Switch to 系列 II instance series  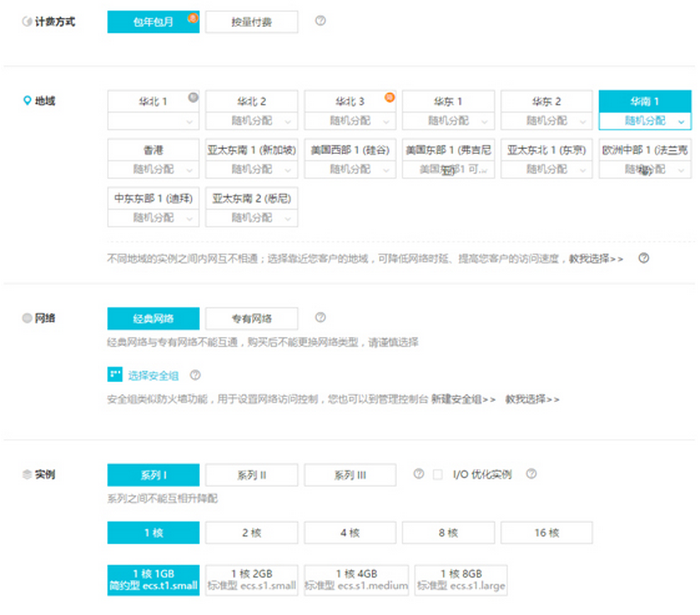[252, 475]
